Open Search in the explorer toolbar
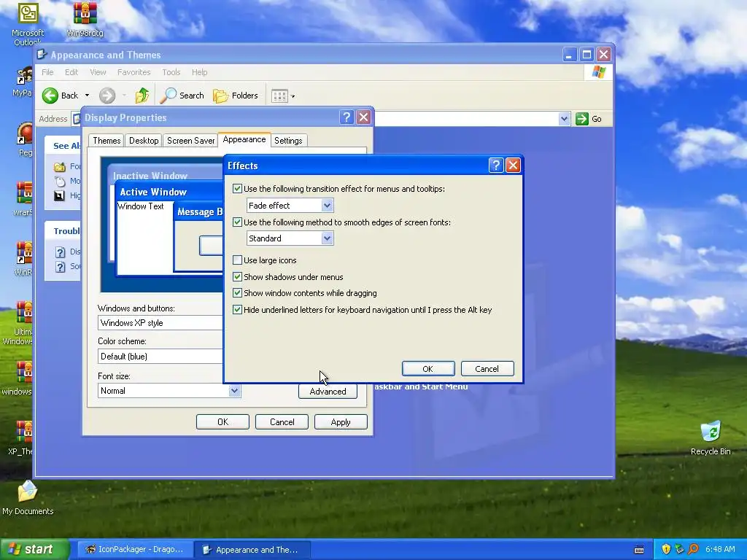Screen dimensions: 747x560 182,96
